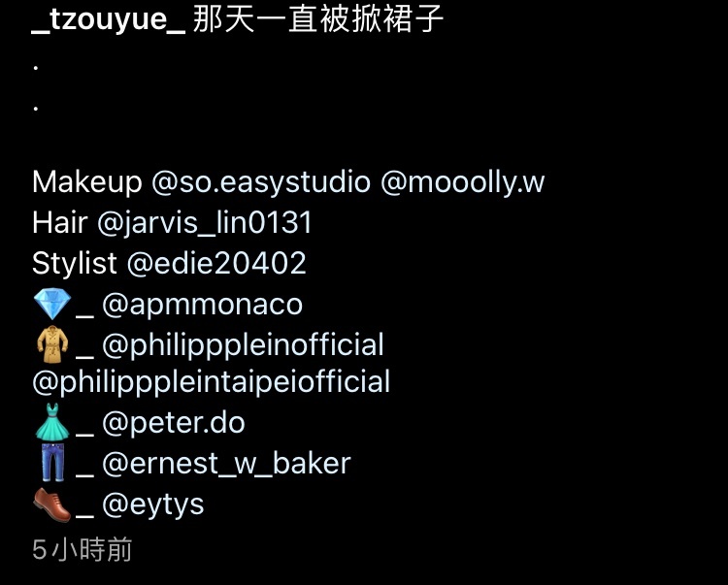Visit the @jarvis_lin0131 hair stylist profile

coord(204,223)
